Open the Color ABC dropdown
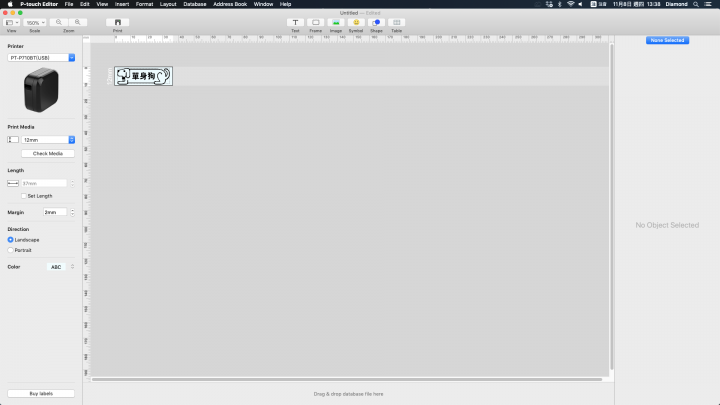 point(72,267)
